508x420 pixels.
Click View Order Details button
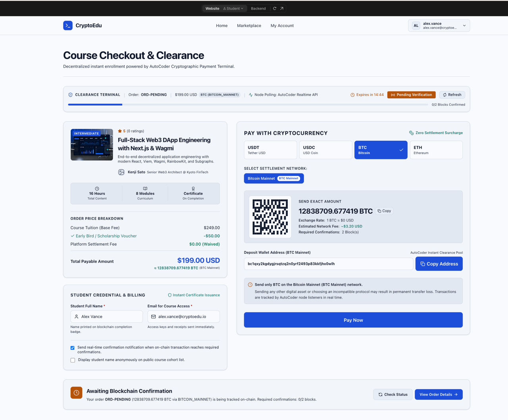(x=439, y=395)
